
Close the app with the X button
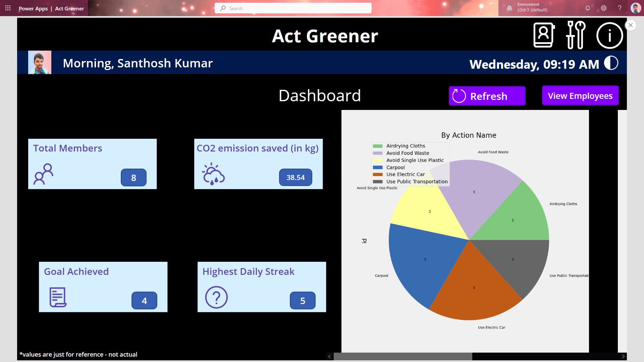click(x=631, y=25)
